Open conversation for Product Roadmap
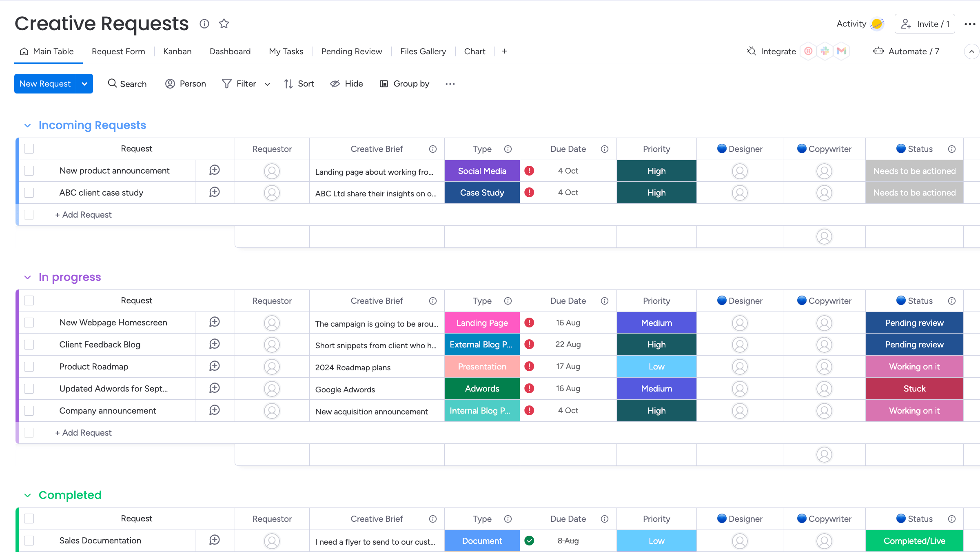This screenshot has height=552, width=980. point(215,366)
